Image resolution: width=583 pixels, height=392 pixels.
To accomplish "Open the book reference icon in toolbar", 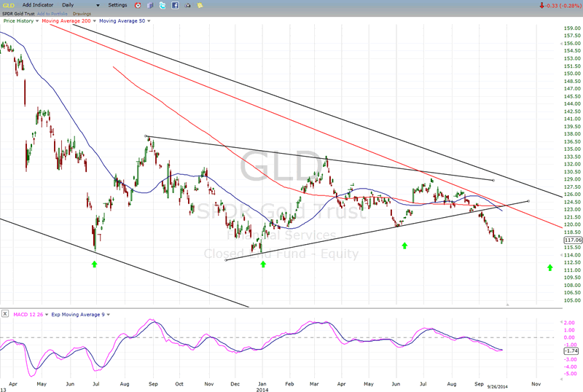I will 150,5.
